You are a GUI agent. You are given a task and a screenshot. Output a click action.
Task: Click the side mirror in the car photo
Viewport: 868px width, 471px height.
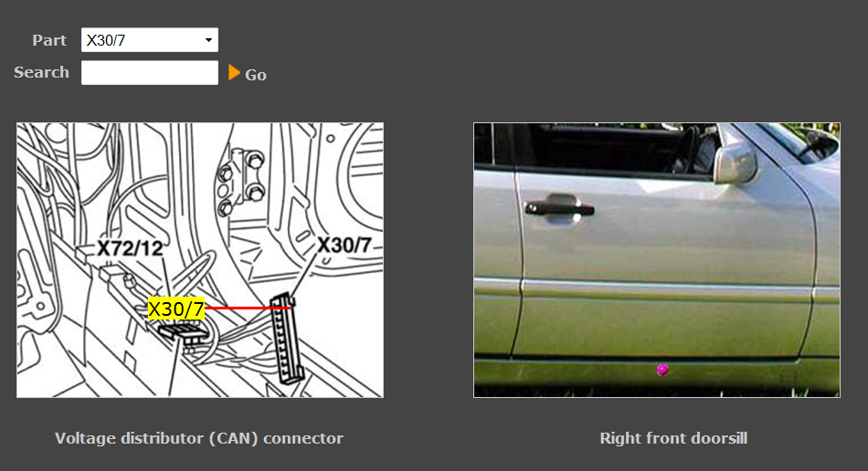click(734, 161)
